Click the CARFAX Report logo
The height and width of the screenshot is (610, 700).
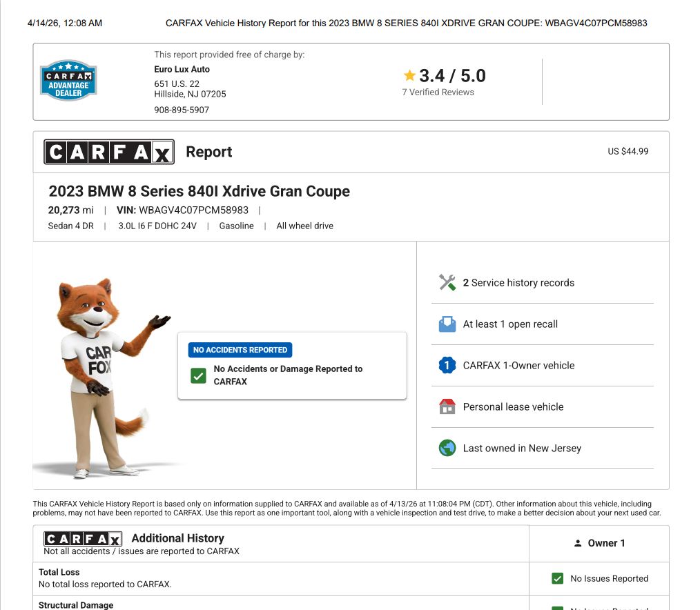pyautogui.click(x=109, y=152)
